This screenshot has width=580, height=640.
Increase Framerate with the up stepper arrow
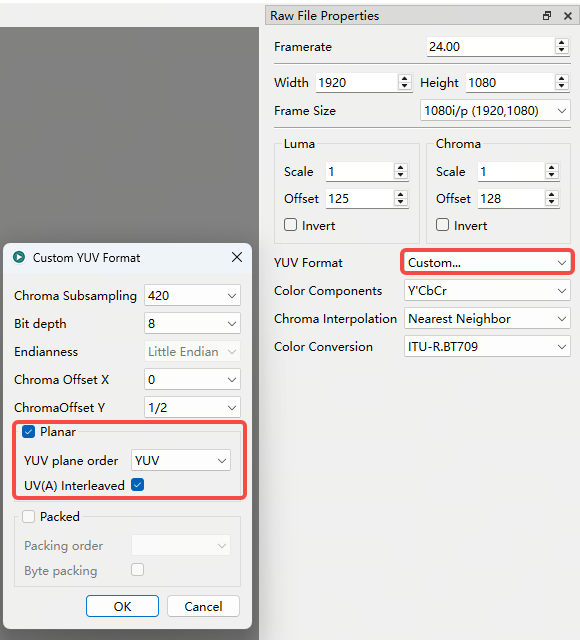pyautogui.click(x=562, y=42)
